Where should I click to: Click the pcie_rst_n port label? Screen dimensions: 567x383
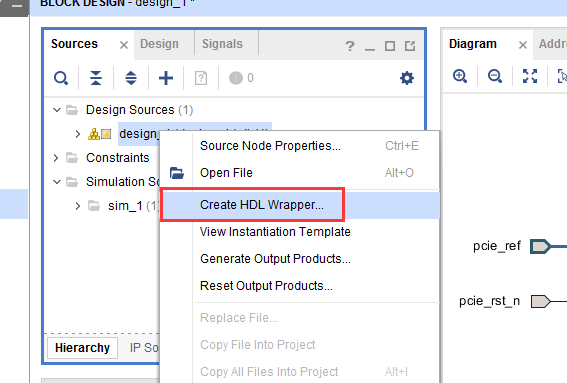[x=490, y=301]
